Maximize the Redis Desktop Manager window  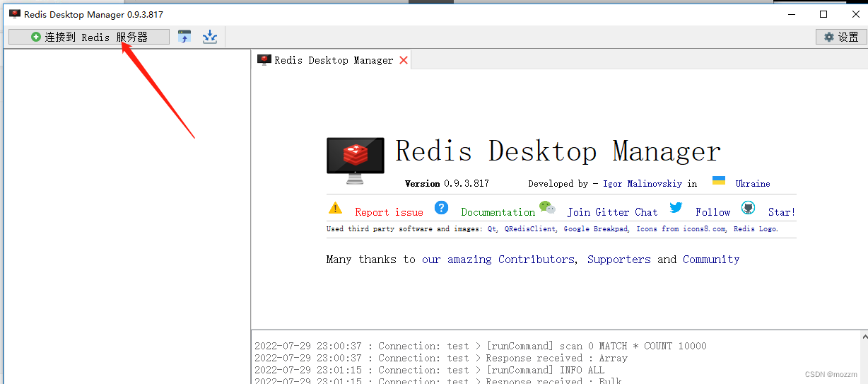click(823, 14)
